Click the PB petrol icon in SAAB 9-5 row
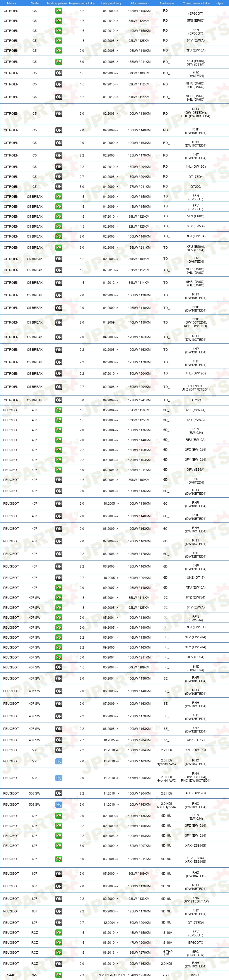 (x=59, y=975)
